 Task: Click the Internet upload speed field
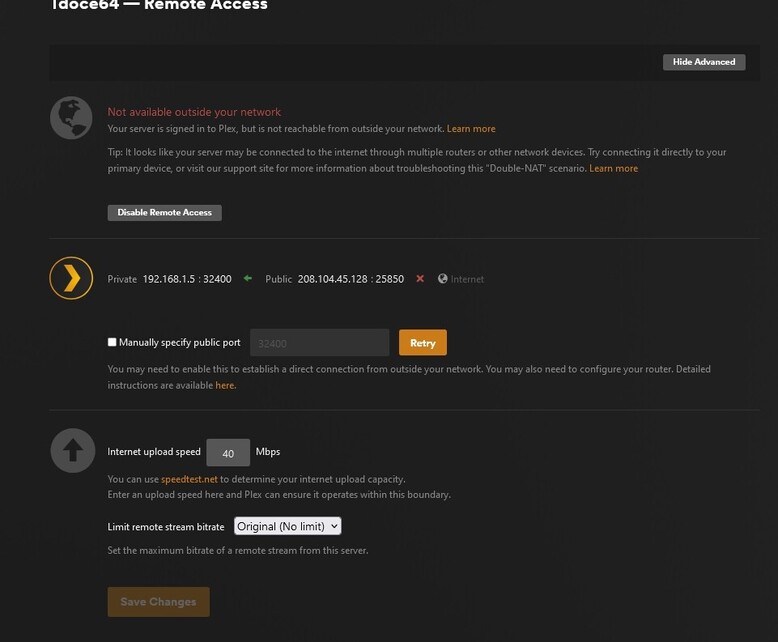(228, 453)
